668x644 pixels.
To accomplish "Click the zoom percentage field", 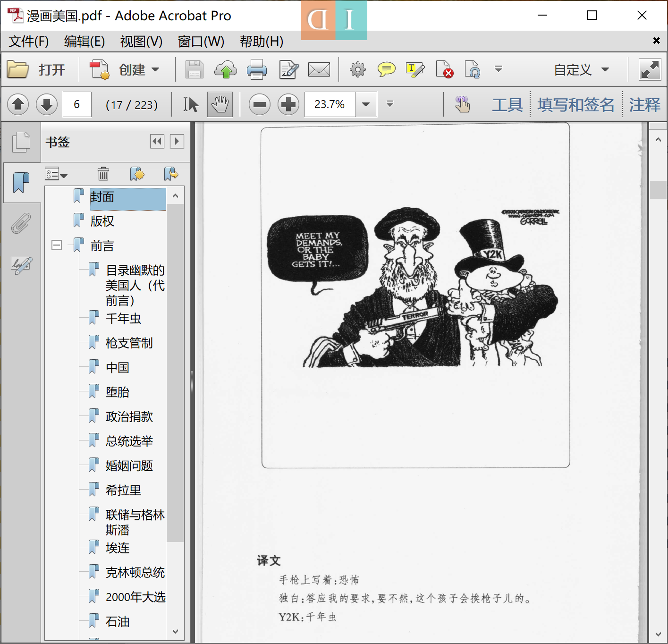I will (x=330, y=104).
